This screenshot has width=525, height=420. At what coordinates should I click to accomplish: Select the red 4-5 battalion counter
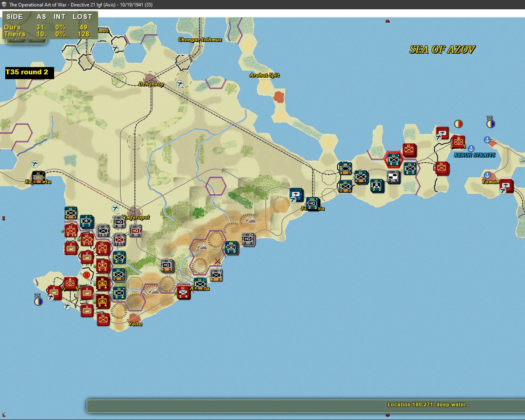(x=103, y=266)
